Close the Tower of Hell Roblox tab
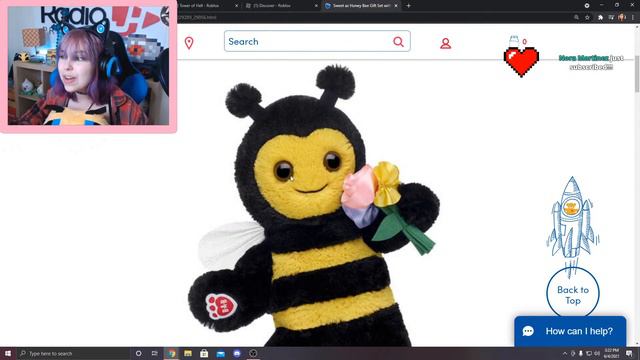 pos(236,6)
